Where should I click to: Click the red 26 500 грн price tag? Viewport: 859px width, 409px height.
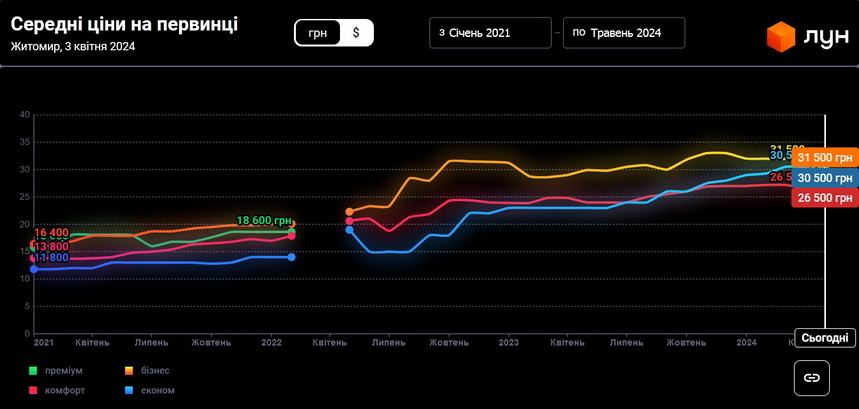pos(824,198)
